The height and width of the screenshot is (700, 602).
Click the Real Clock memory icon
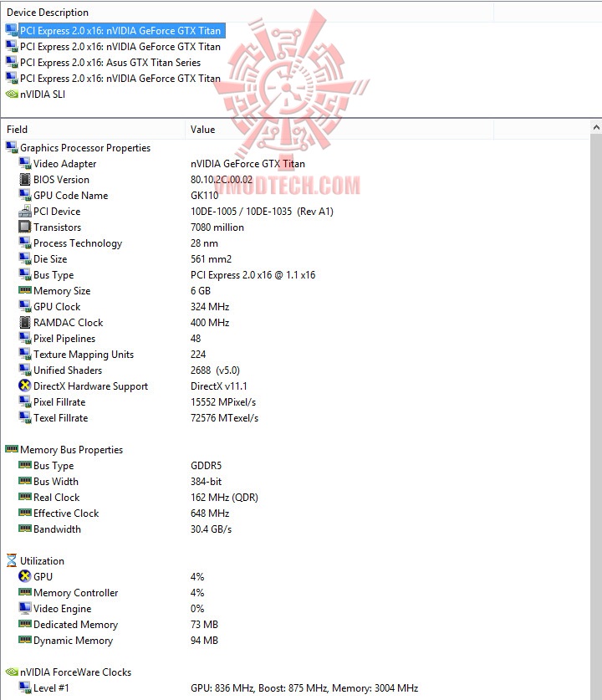(24, 497)
